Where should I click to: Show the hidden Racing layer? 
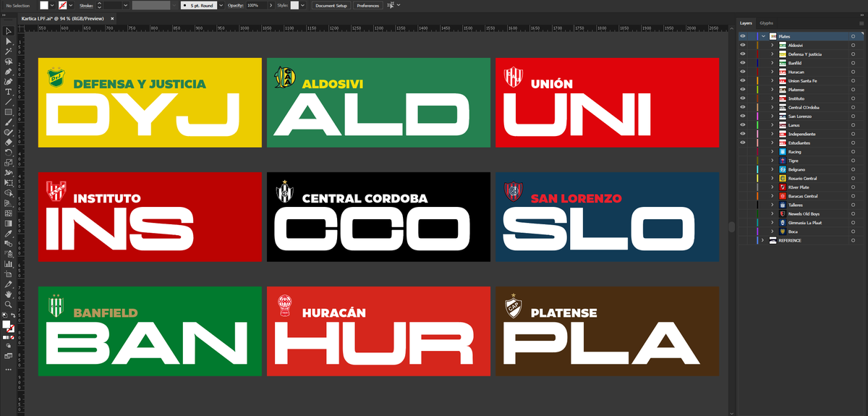(x=742, y=151)
